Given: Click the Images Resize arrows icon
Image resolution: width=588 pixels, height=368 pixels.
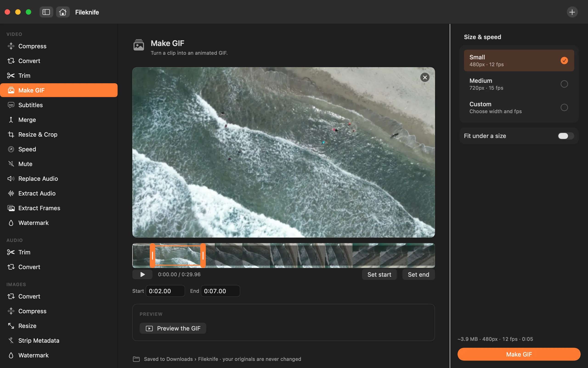Looking at the screenshot, I should click(11, 326).
